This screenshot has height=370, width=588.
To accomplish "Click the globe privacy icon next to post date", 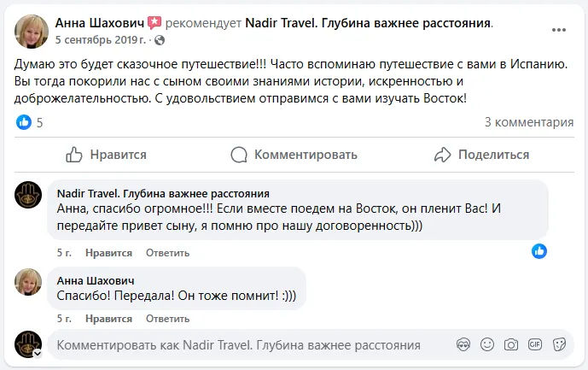I will [x=160, y=40].
